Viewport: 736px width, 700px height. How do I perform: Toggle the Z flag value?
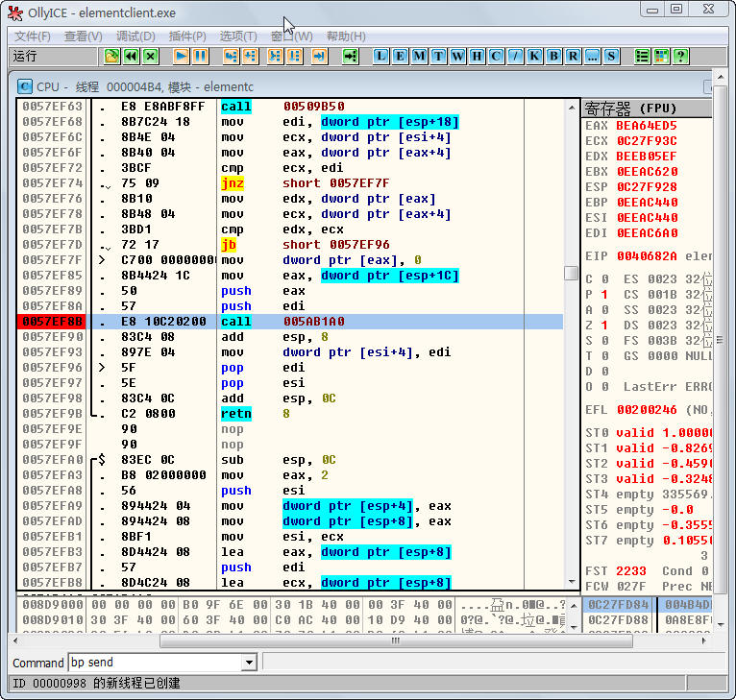tap(604, 326)
